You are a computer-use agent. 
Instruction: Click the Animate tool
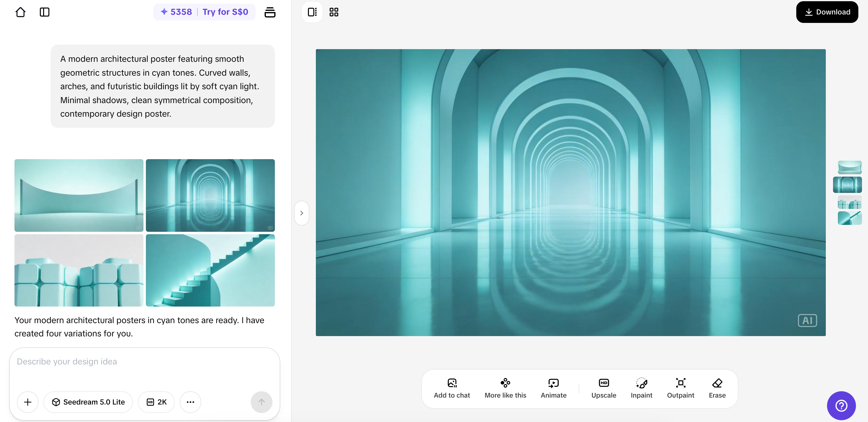pos(553,388)
